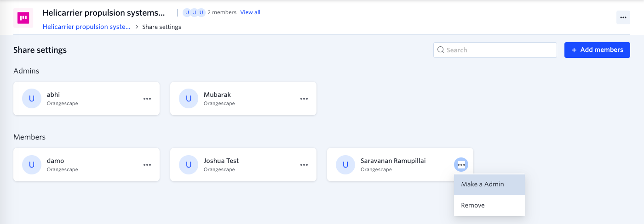Open three-dot menu on damo card
The width and height of the screenshot is (644, 224).
(147, 165)
